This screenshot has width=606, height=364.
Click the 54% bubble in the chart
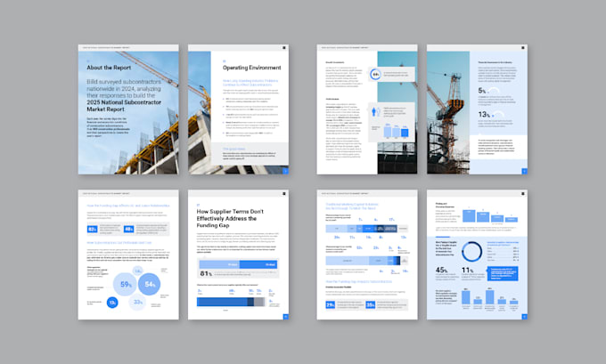149,285
